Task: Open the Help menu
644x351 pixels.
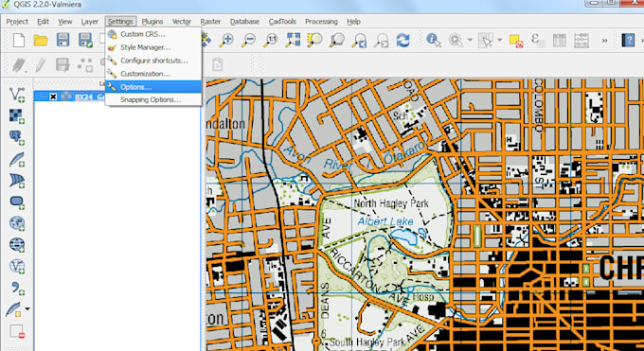Action: click(353, 22)
